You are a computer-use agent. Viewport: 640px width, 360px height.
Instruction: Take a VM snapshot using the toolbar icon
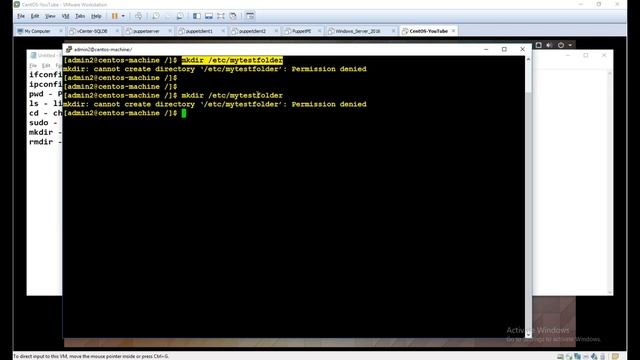coord(156,16)
